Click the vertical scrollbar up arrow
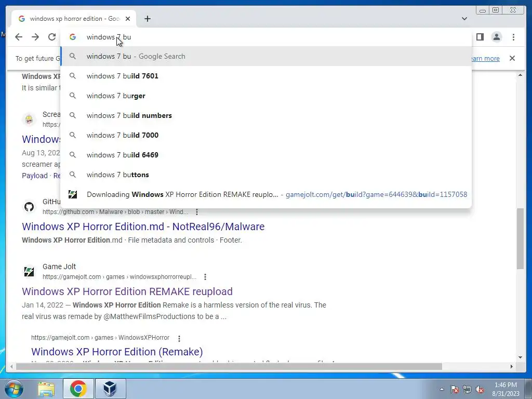This screenshot has width=532, height=399. click(520, 75)
